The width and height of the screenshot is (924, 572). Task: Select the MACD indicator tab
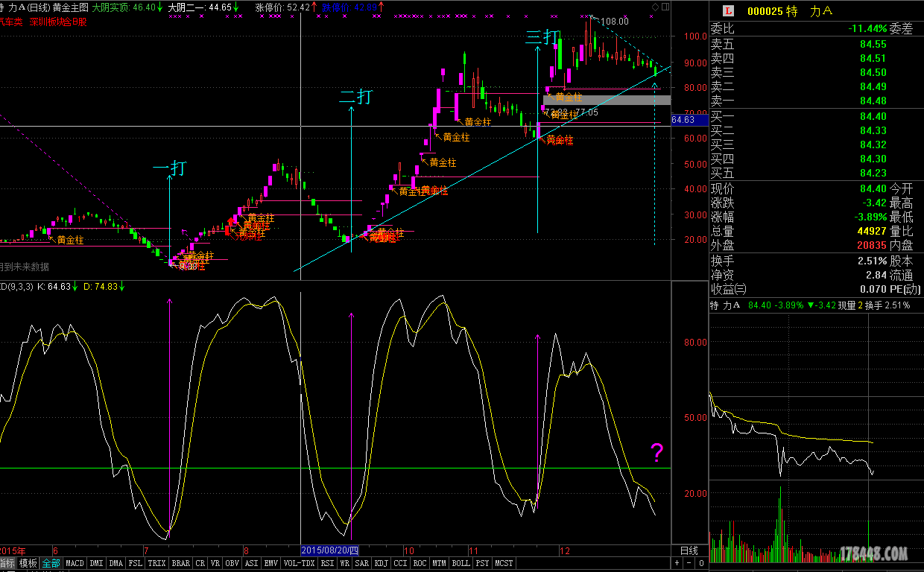pos(75,563)
